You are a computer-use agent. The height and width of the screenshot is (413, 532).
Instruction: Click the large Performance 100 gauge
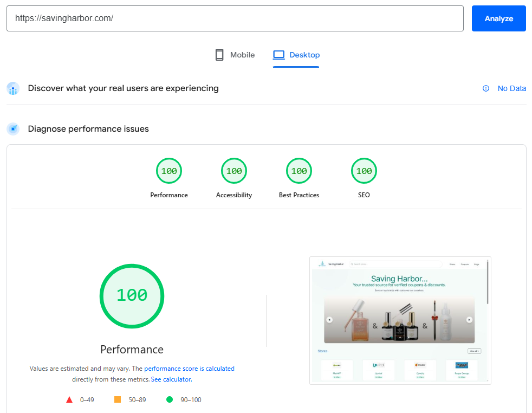pyautogui.click(x=132, y=296)
